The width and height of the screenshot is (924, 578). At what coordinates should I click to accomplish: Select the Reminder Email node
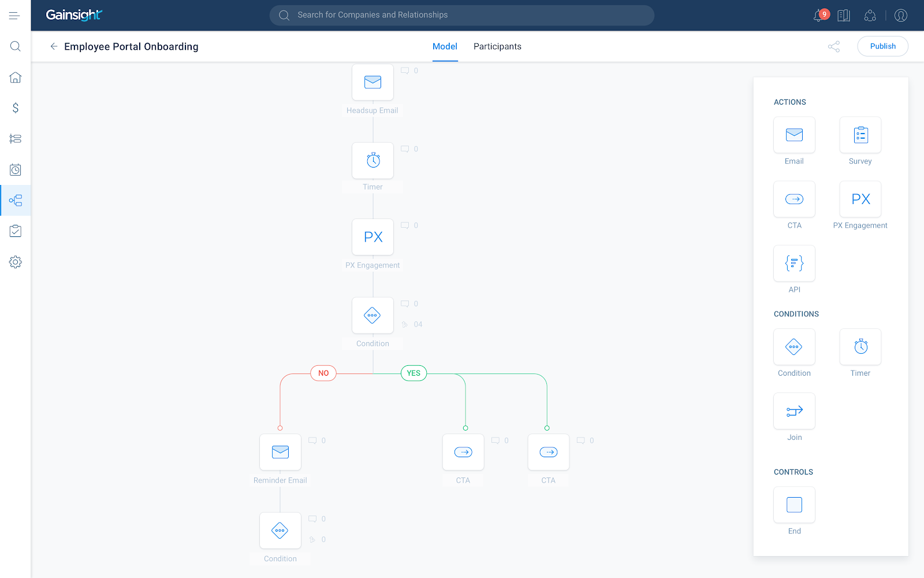click(280, 452)
